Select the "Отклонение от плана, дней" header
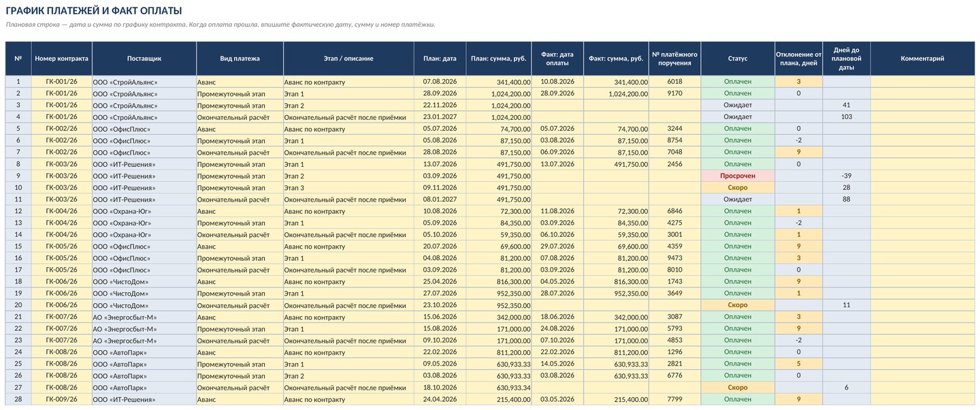Screen dimensions: 980x410 tap(798, 59)
